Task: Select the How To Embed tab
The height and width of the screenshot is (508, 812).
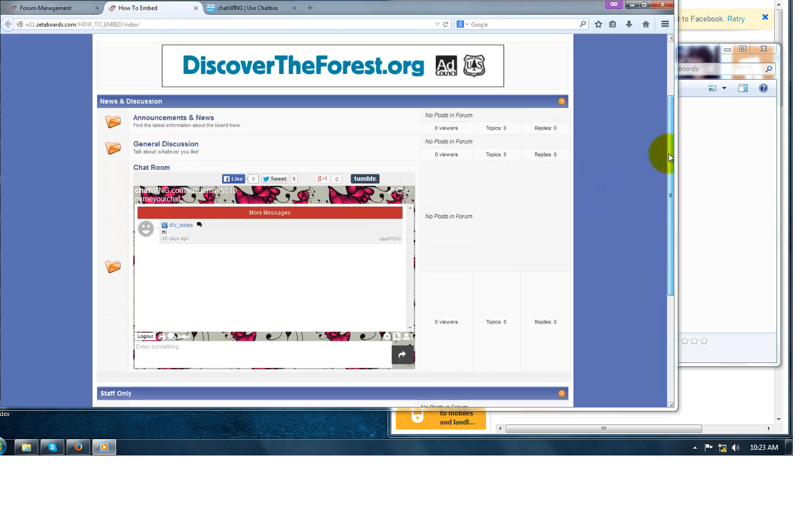Action: point(153,8)
